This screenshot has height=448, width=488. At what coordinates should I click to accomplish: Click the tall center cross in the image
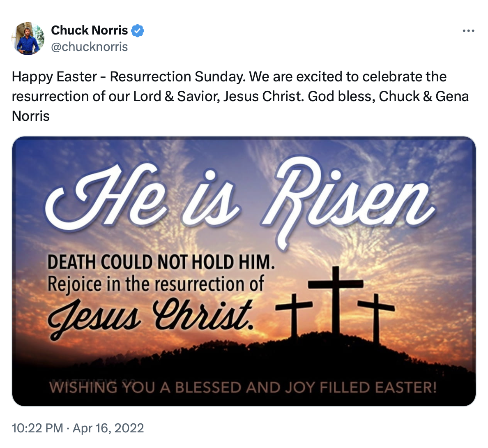pyautogui.click(x=336, y=300)
